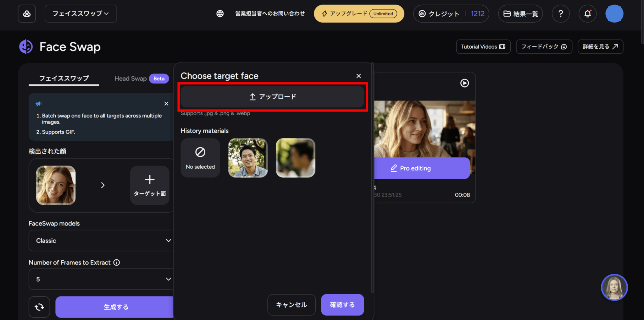Open the Number of Frames dropdown

click(101, 279)
